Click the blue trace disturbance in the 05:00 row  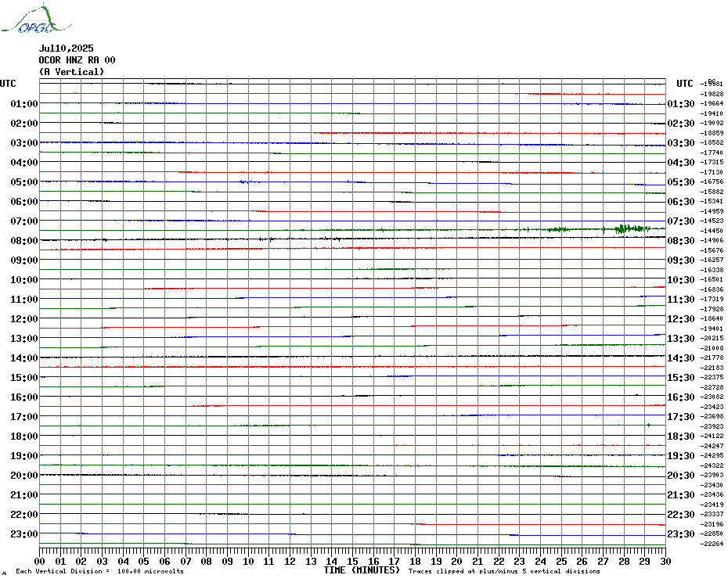(x=245, y=182)
